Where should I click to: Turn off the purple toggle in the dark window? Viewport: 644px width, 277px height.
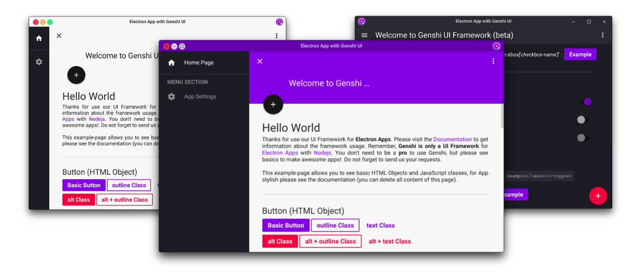click(x=585, y=102)
